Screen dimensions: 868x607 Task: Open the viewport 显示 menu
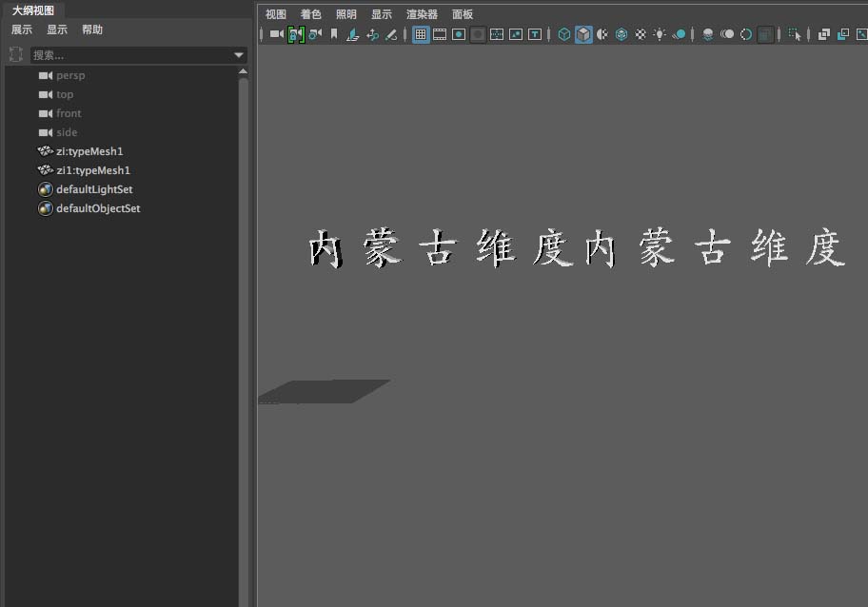click(x=382, y=14)
